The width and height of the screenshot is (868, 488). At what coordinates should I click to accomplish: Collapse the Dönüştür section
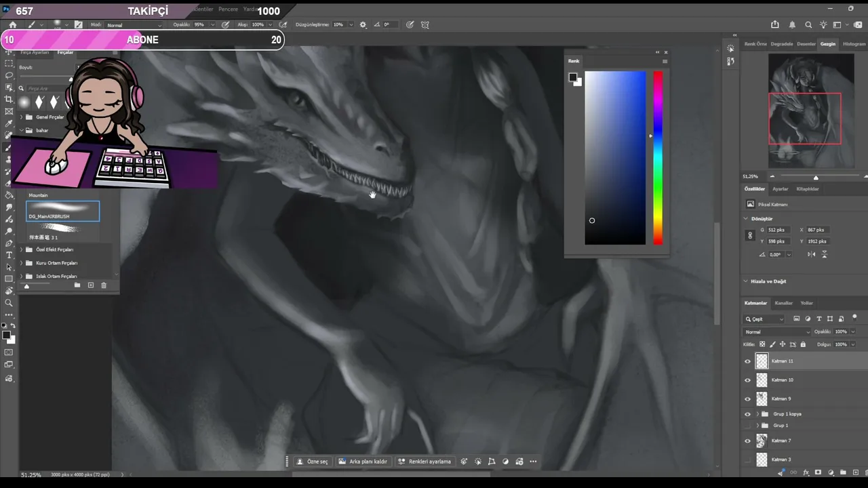tap(746, 219)
